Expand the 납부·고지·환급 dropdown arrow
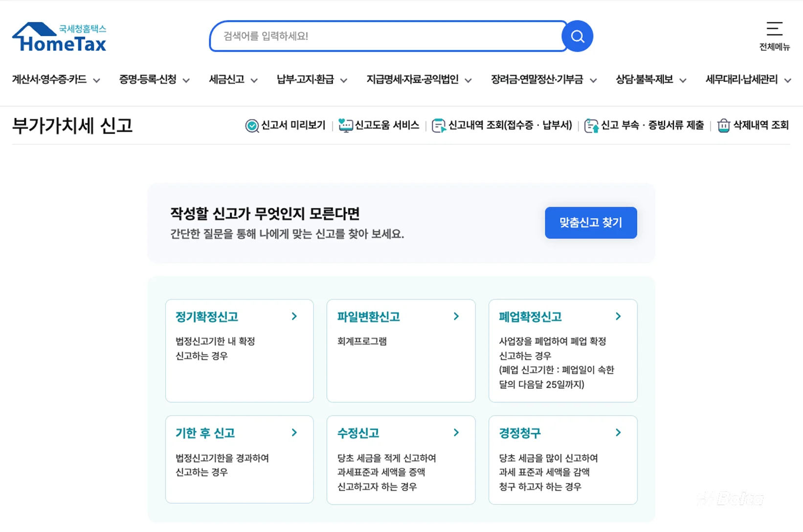The width and height of the screenshot is (803, 532). (345, 80)
